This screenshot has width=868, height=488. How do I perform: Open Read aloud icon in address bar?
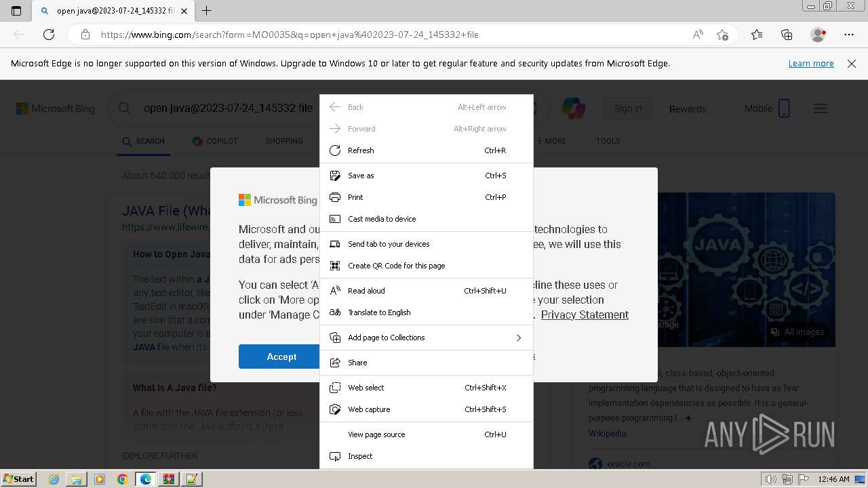698,35
